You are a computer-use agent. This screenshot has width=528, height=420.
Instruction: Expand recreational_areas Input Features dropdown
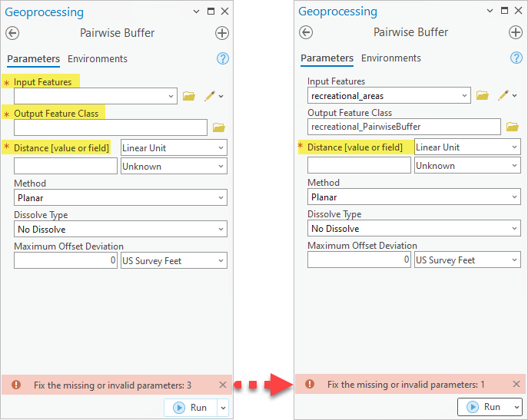point(465,96)
